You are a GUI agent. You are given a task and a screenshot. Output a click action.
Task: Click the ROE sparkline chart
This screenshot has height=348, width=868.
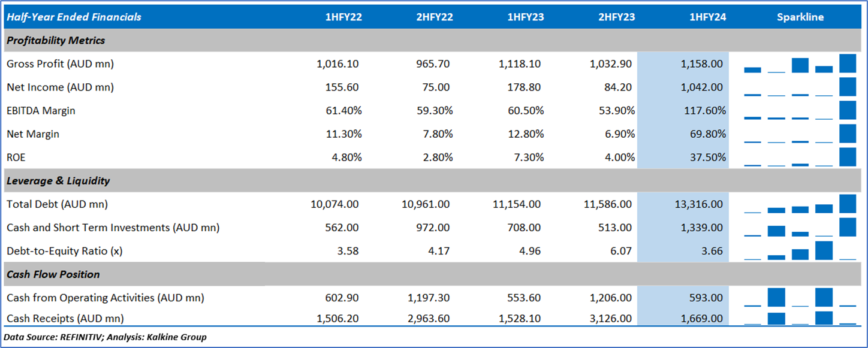tap(800, 158)
